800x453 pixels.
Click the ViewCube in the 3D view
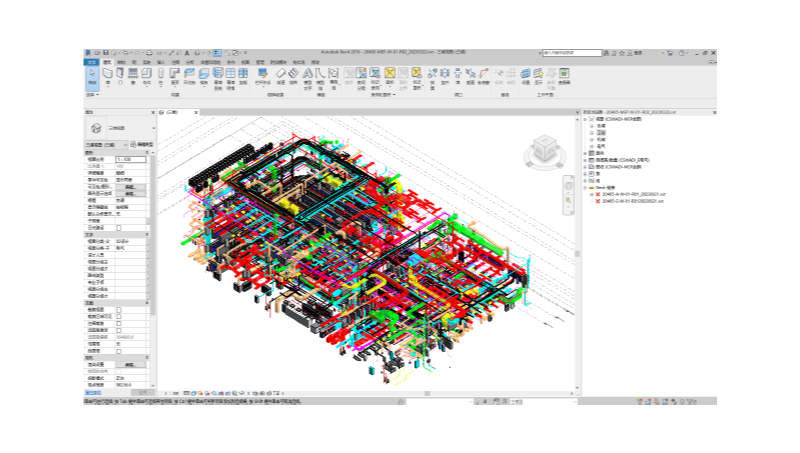click(x=545, y=150)
